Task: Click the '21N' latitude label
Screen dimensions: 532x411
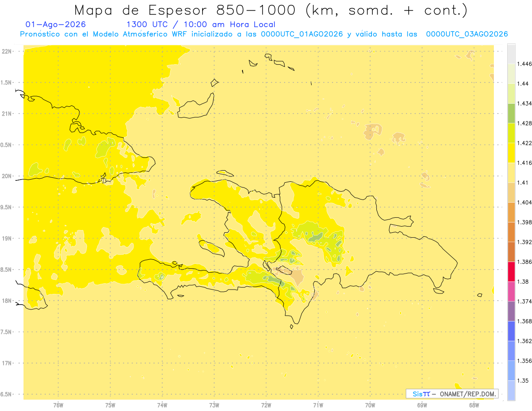Action: [7, 114]
